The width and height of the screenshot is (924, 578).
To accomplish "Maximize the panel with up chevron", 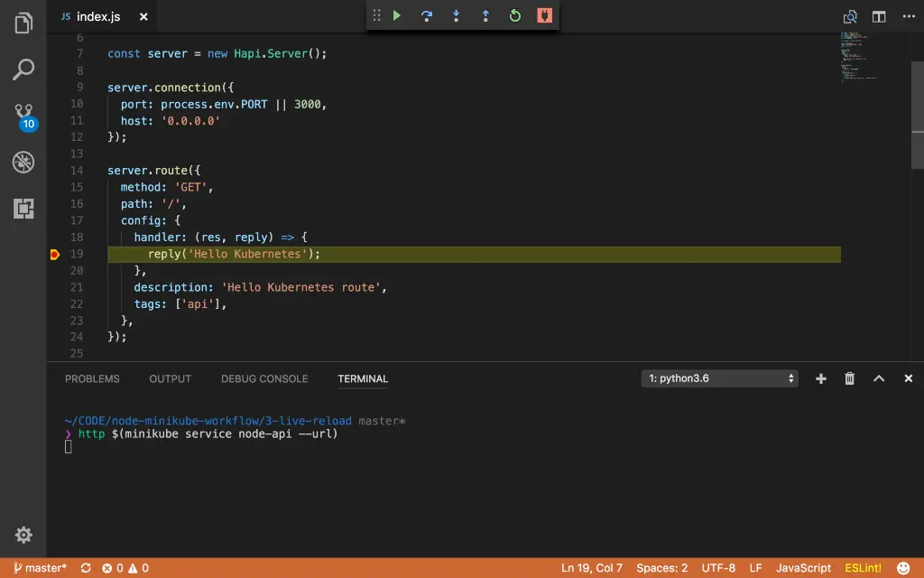I will 878,378.
